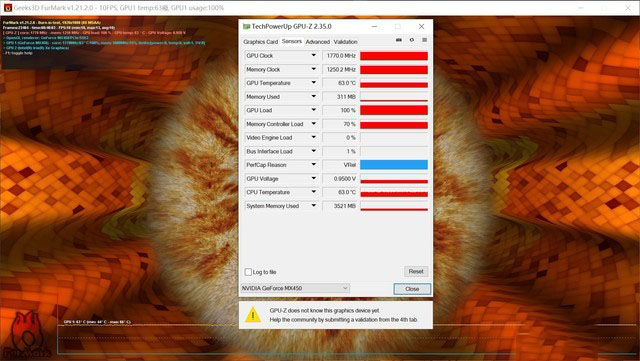
Task: Expand the Video Engine Load dropdown
Action: [x=313, y=138]
